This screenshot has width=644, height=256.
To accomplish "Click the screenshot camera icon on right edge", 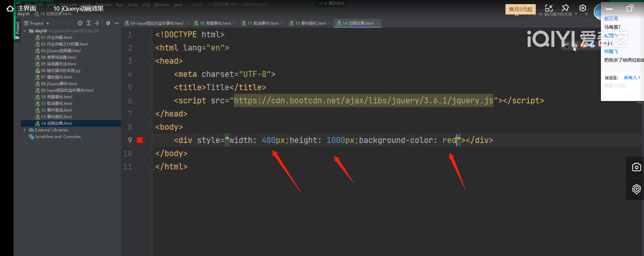I will click(x=636, y=167).
